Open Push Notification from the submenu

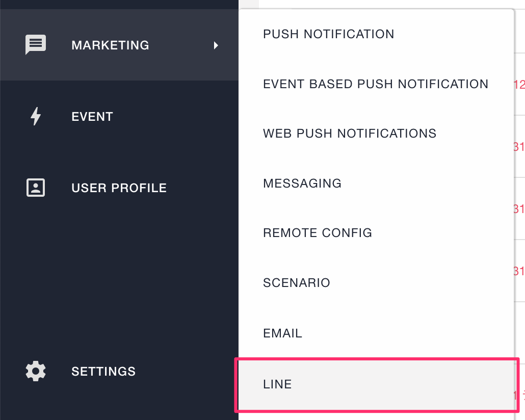[328, 34]
